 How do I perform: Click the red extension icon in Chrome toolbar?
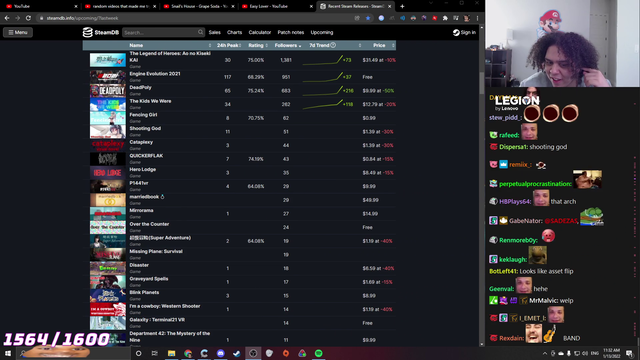[x=435, y=18]
